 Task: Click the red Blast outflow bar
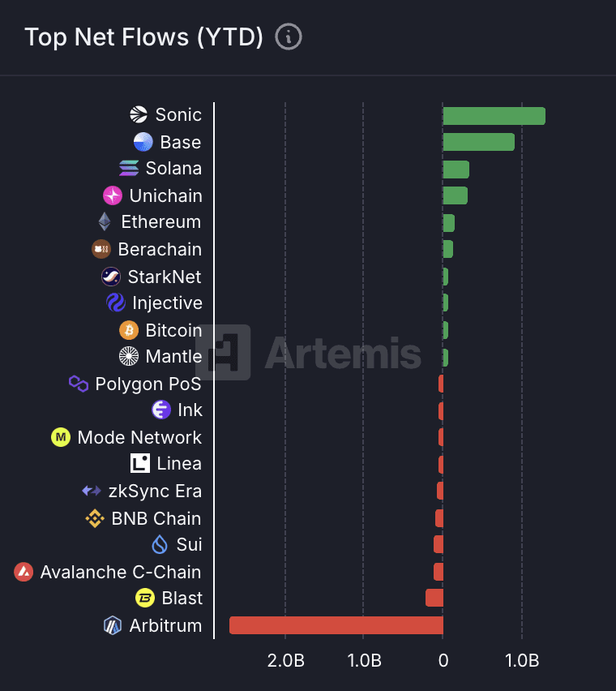pyautogui.click(x=434, y=598)
